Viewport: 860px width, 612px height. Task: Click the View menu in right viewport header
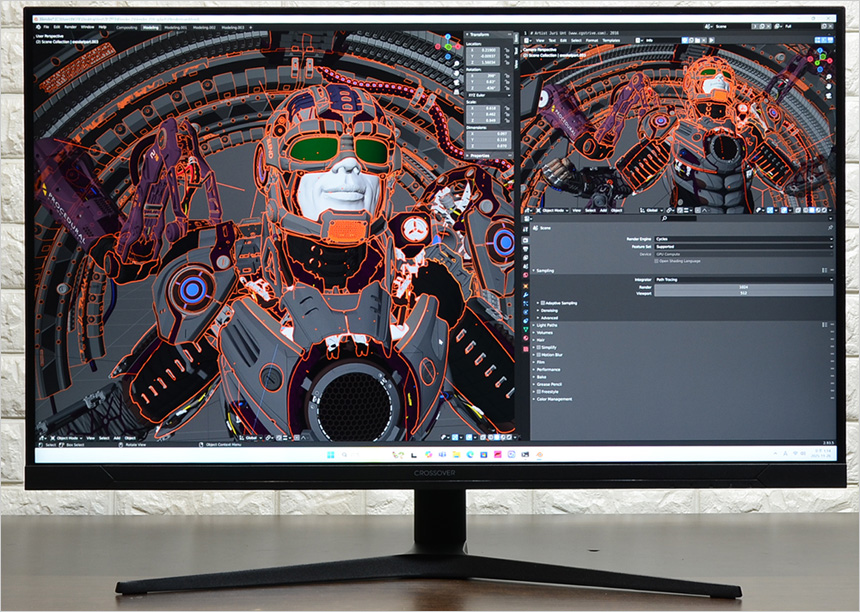click(576, 210)
